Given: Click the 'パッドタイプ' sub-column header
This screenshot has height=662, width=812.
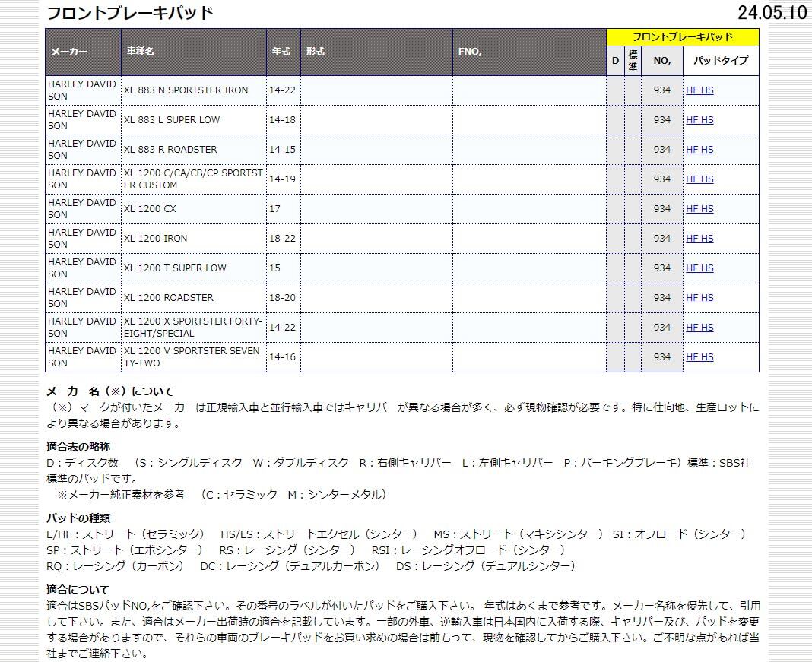Looking at the screenshot, I should [x=721, y=61].
